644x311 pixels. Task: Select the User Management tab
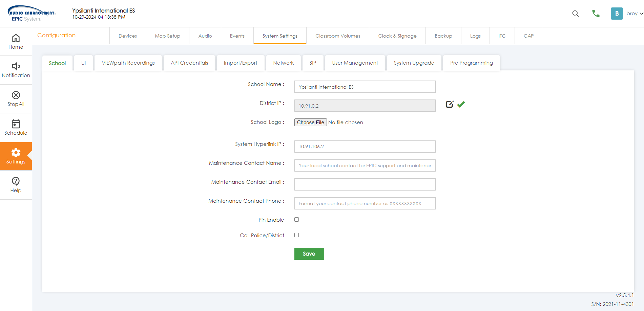(355, 63)
